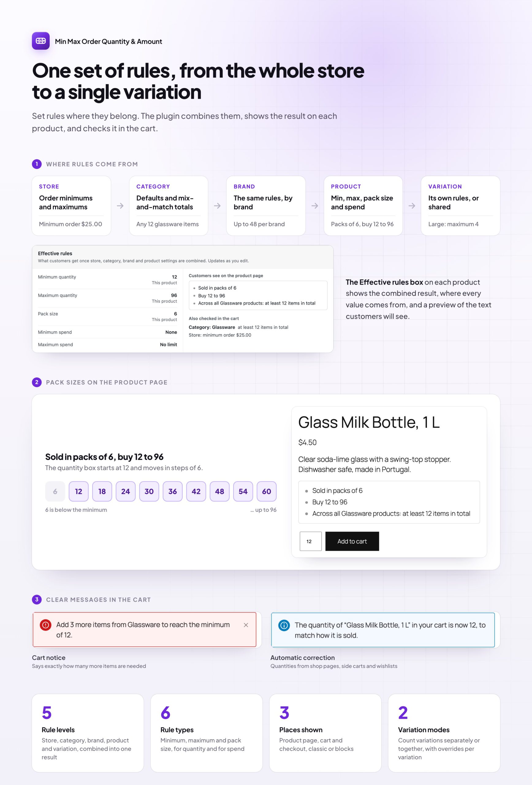Click the $4.50 product price
532x785 pixels.
coord(307,442)
